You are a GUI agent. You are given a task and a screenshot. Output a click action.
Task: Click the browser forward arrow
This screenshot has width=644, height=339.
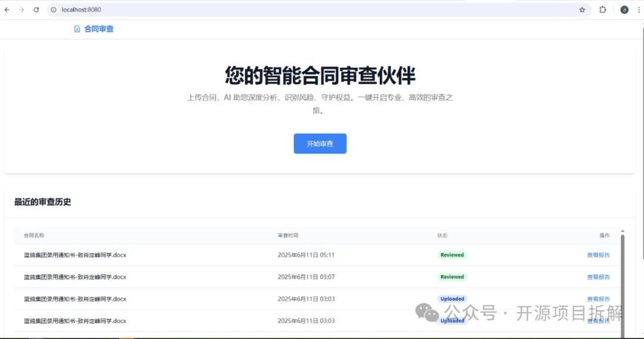pyautogui.click(x=21, y=10)
